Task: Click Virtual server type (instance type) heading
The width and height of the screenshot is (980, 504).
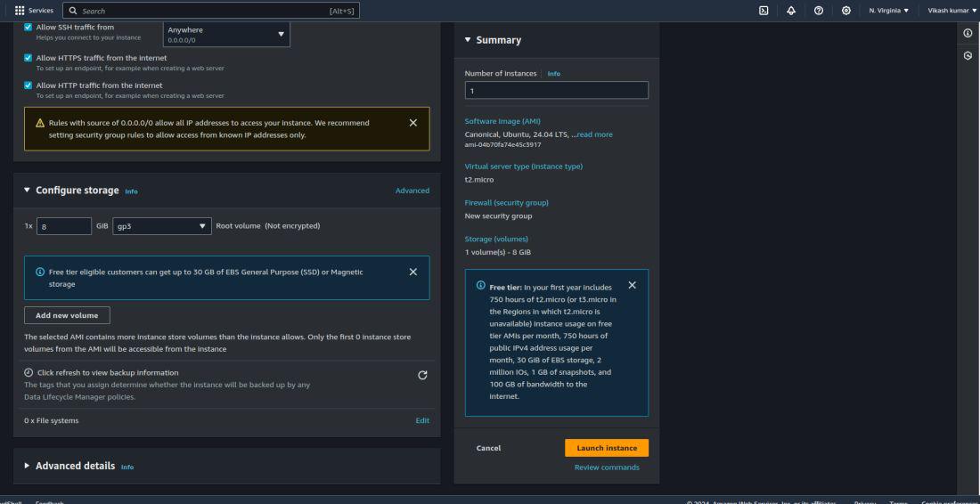Action: pyautogui.click(x=523, y=167)
